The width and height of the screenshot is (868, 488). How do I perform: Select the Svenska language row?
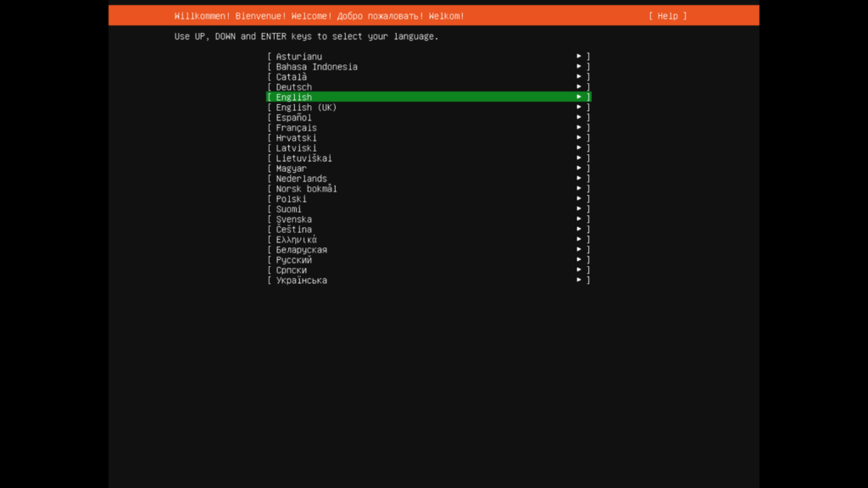click(428, 219)
